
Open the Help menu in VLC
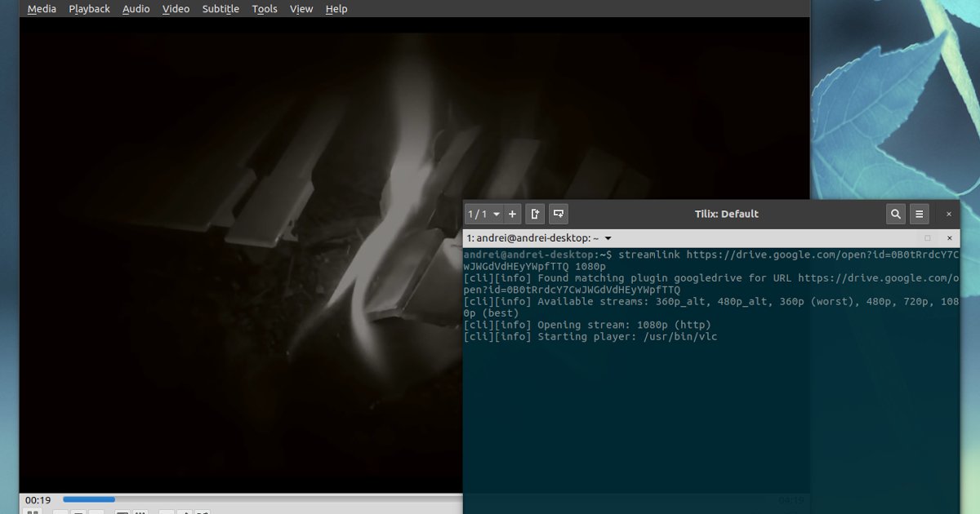(x=336, y=9)
